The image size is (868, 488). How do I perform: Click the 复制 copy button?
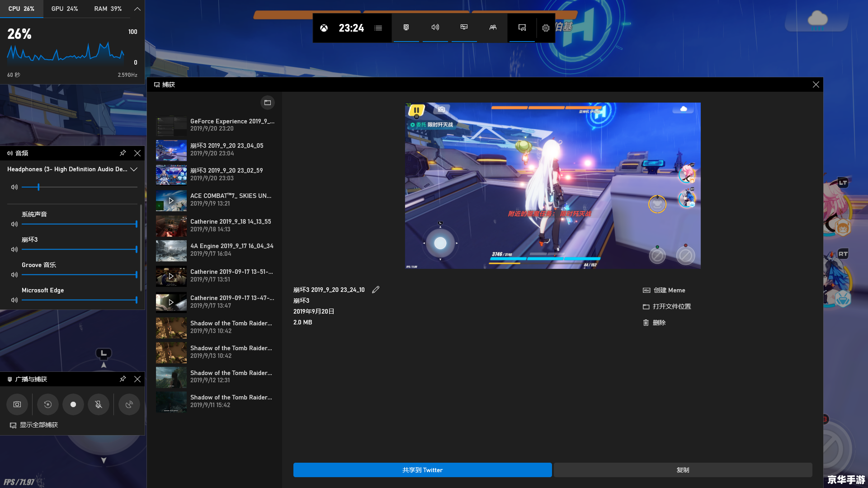tap(683, 470)
